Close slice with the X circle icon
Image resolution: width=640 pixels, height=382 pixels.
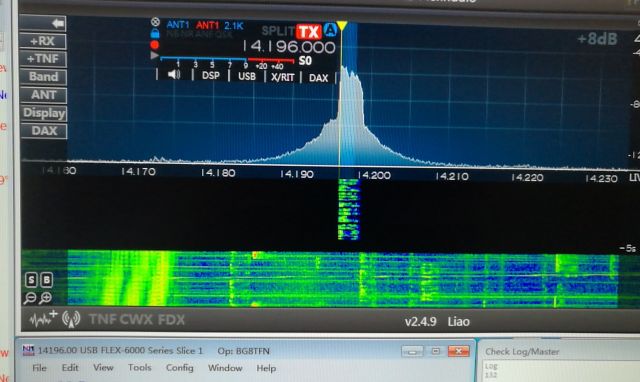tap(155, 22)
